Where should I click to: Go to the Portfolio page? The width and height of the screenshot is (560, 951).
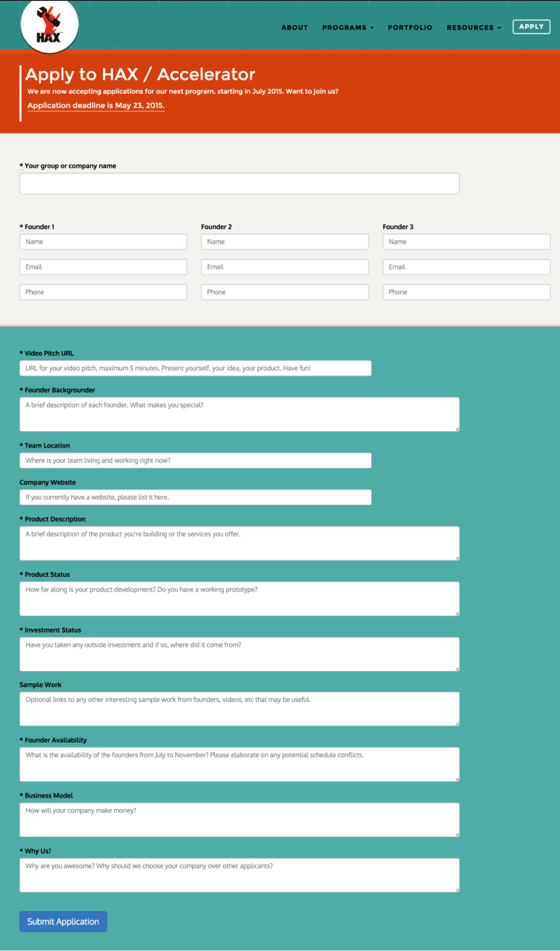[410, 27]
